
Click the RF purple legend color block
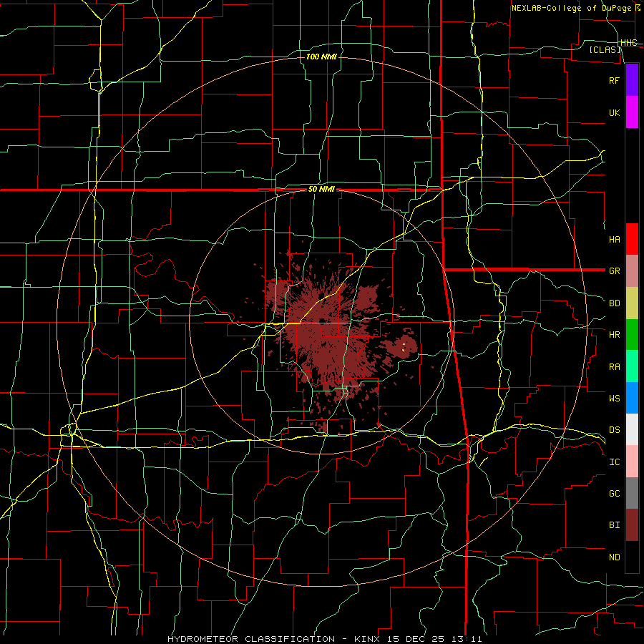point(632,80)
